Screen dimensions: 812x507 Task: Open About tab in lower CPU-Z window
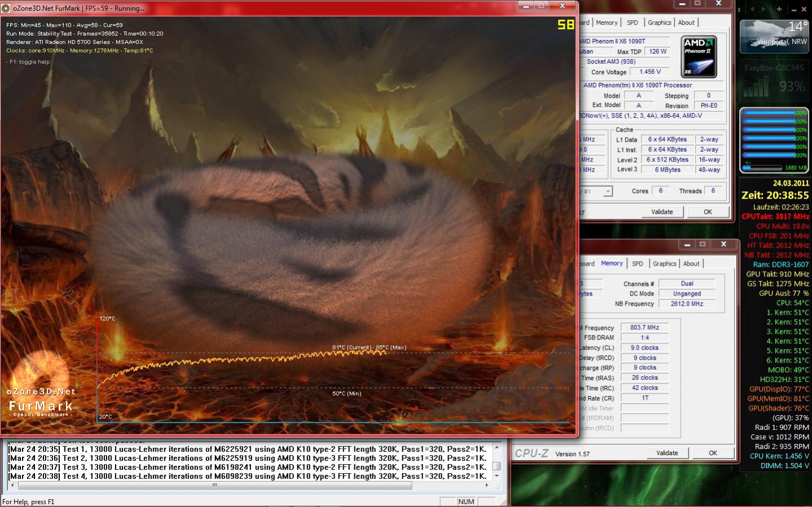tap(691, 263)
